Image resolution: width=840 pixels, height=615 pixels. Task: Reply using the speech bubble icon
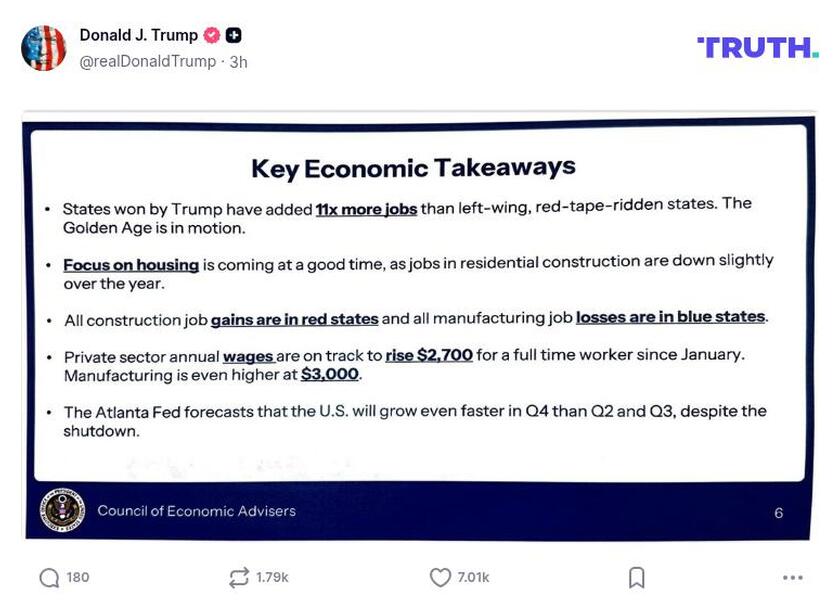pos(49,578)
